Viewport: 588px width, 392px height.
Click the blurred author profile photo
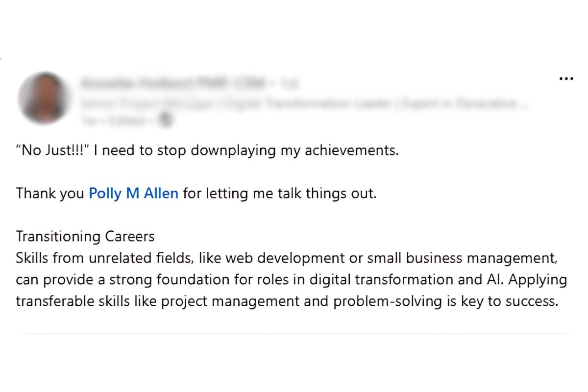[43, 98]
